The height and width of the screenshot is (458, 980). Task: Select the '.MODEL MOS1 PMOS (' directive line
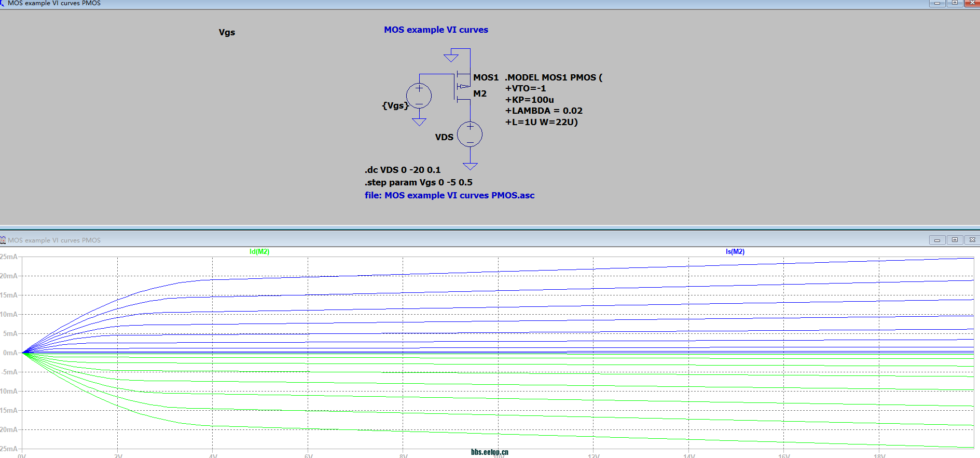554,77
